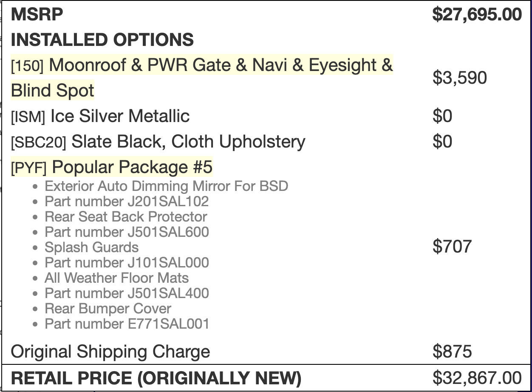Image resolution: width=532 pixels, height=392 pixels.
Task: Click the $707 package price
Action: [x=452, y=247]
